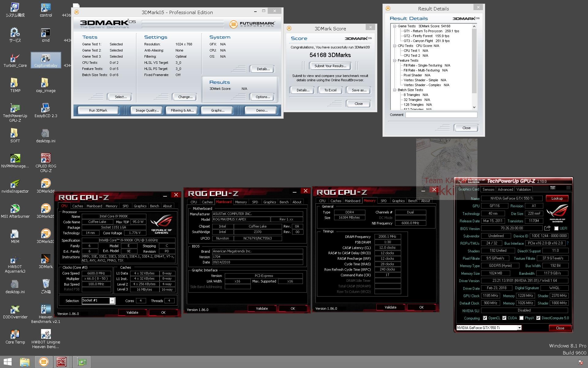The image size is (588, 368).
Task: Click the PCIe bus interface question mark
Action: click(x=567, y=243)
